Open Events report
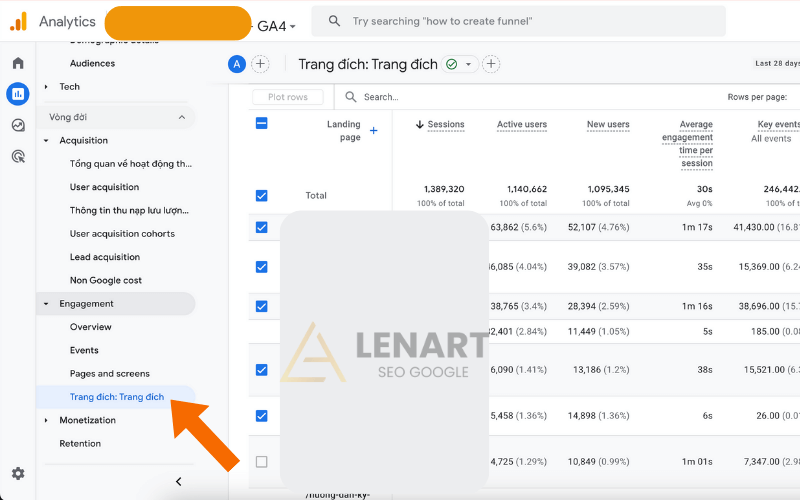Screen dimensions: 800x500 pyautogui.click(x=84, y=351)
